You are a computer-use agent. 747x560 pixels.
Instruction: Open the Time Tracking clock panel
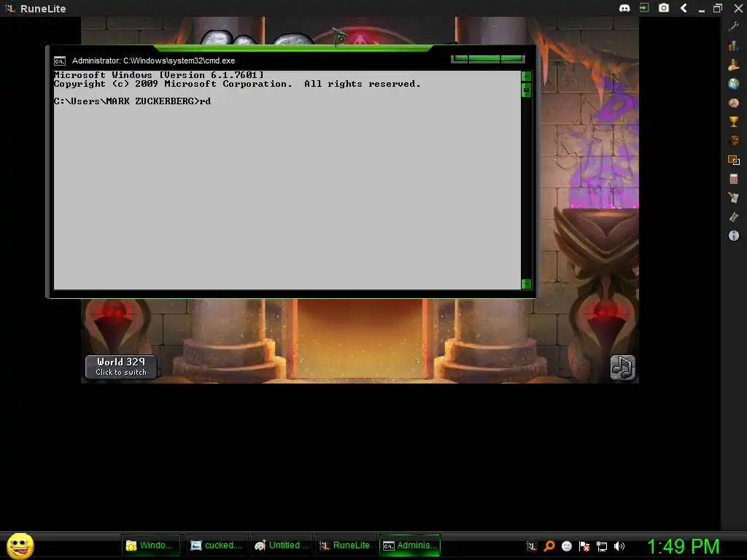coord(734,103)
